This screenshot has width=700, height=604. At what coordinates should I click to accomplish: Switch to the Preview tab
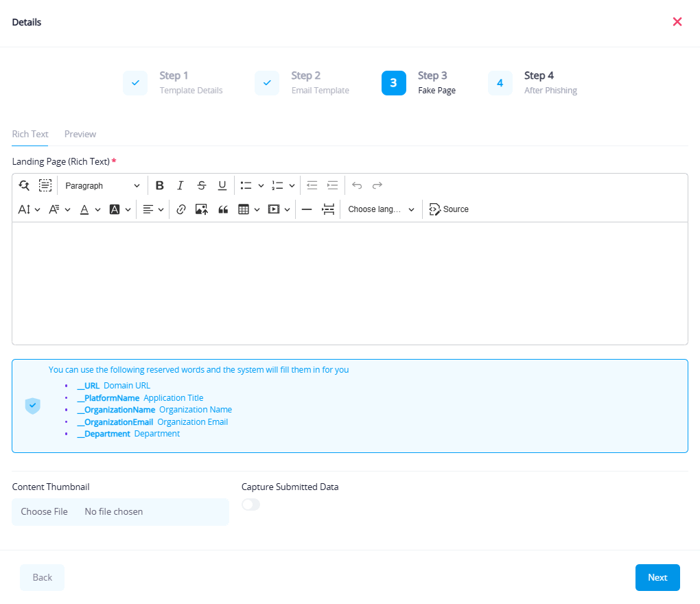80,134
